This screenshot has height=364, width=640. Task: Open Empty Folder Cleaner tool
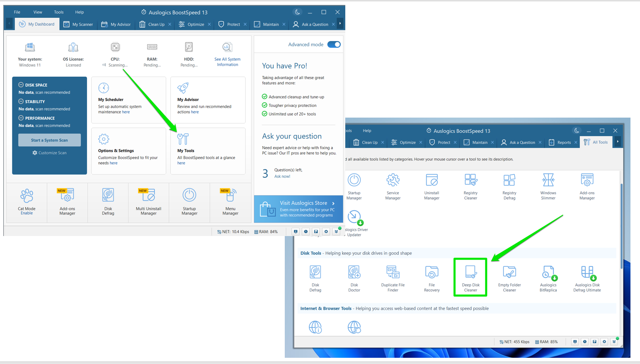point(509,278)
